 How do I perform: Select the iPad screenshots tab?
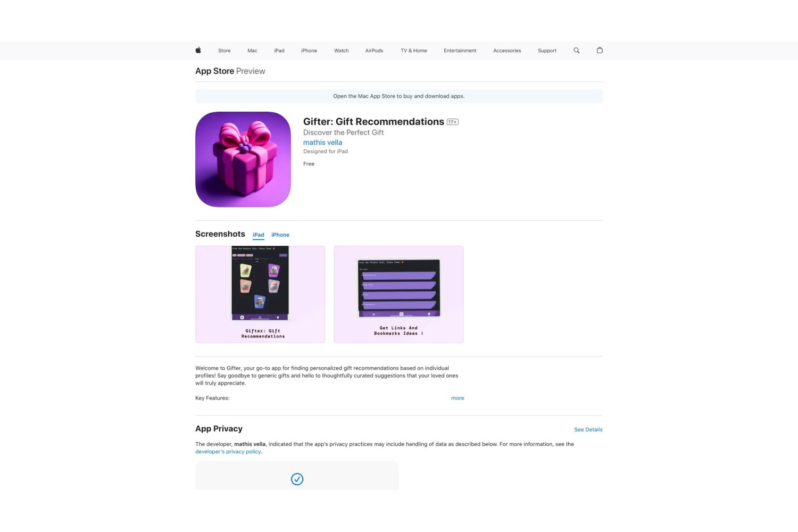(259, 235)
